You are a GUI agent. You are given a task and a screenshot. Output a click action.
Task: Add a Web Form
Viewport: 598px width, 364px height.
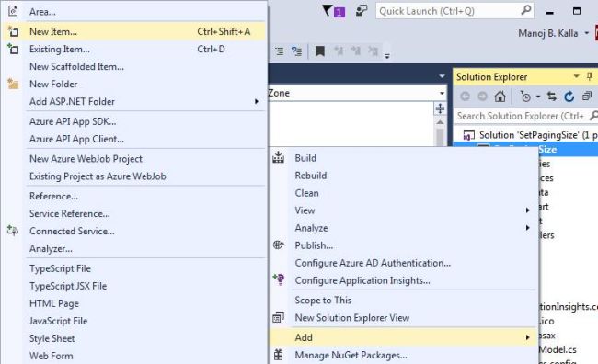133,356
